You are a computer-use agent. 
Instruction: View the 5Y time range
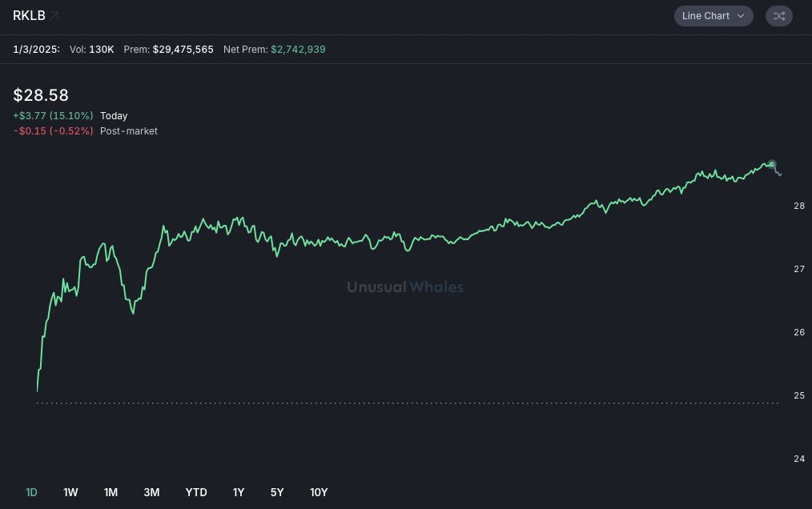pos(277,492)
